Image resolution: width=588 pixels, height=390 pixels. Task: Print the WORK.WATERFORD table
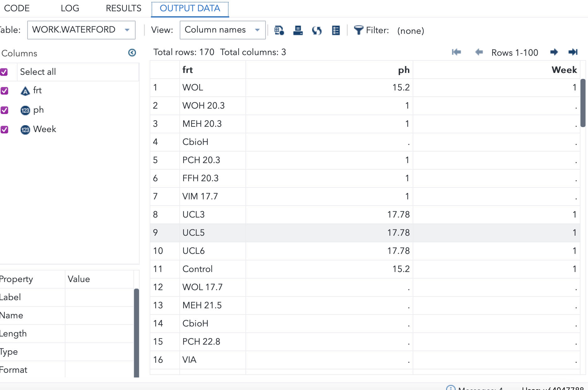pos(297,30)
